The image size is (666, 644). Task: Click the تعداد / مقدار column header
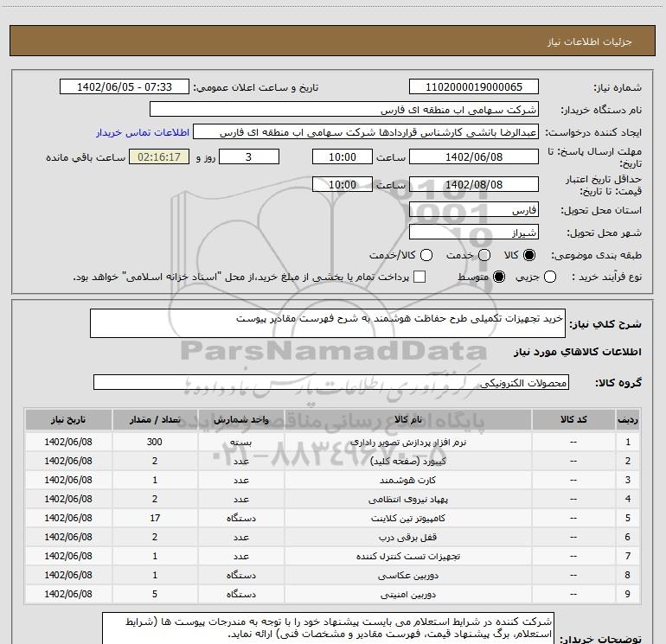click(x=155, y=419)
